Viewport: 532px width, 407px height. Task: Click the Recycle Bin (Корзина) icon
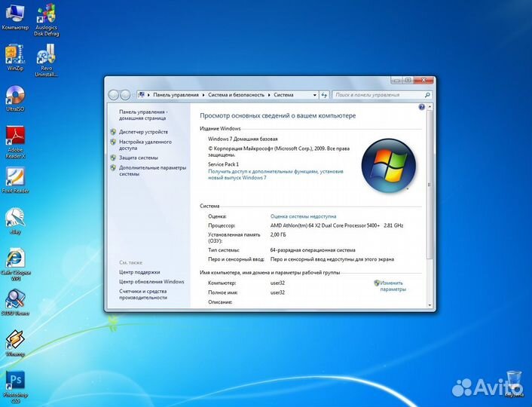tap(514, 384)
